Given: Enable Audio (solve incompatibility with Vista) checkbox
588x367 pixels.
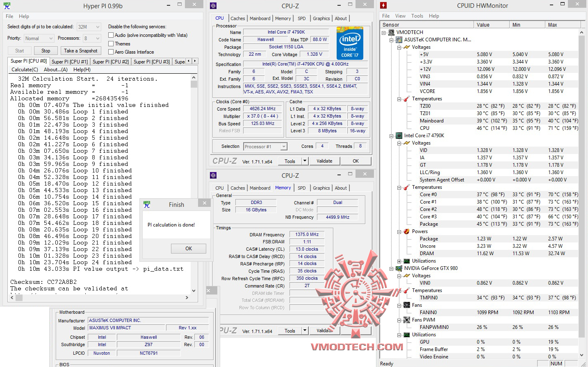Looking at the screenshot, I should (111, 35).
